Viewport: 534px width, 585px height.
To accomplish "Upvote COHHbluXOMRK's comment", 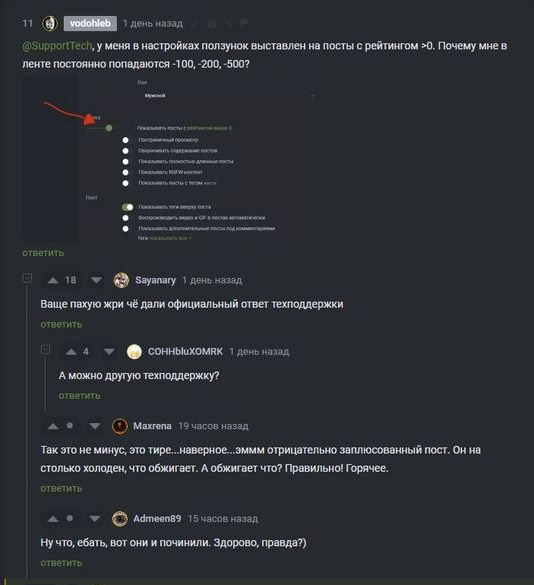I will pyautogui.click(x=71, y=351).
